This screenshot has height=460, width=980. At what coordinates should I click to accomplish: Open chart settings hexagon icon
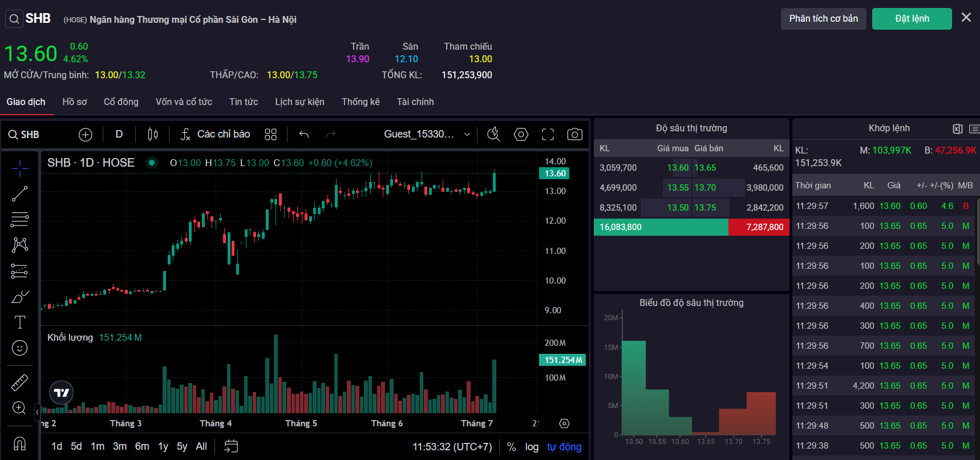pos(521,135)
